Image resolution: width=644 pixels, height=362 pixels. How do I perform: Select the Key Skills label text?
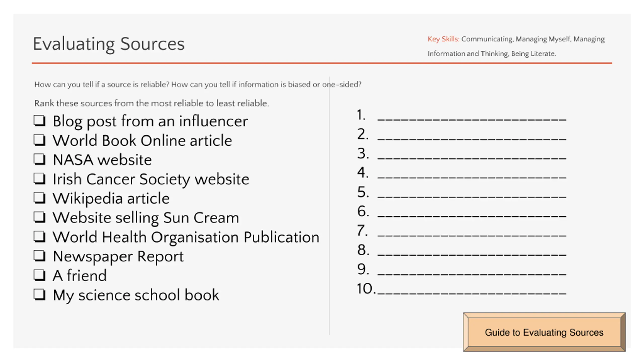(443, 39)
